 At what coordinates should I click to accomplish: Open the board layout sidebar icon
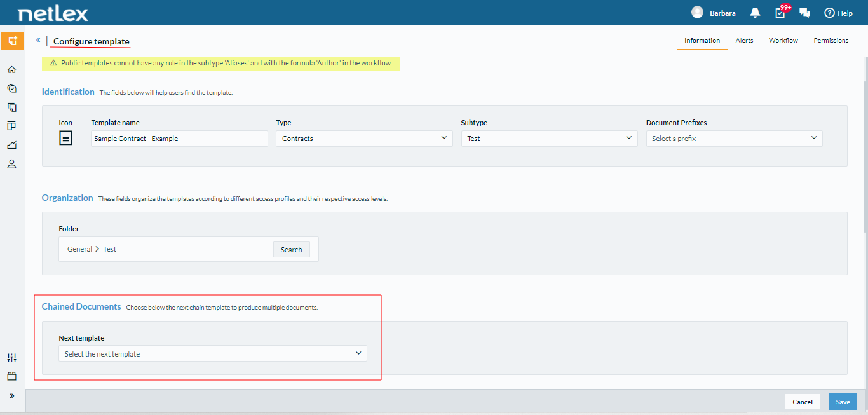point(11,126)
